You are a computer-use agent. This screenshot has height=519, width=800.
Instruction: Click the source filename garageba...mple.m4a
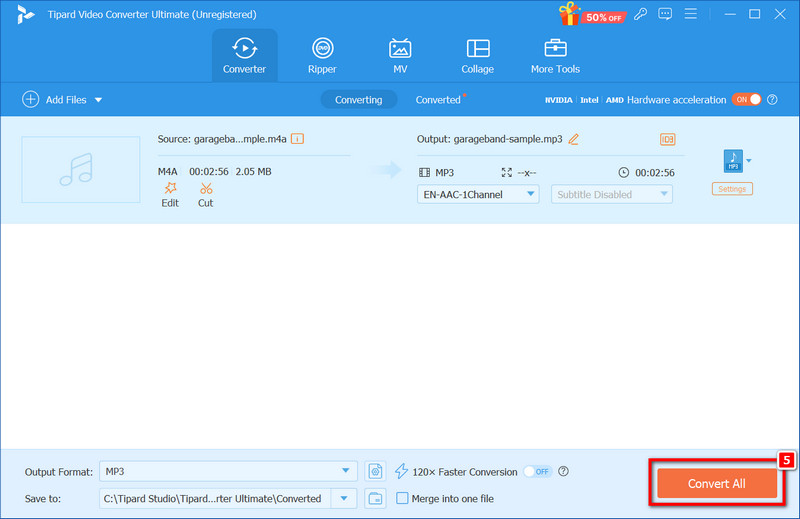tap(240, 139)
